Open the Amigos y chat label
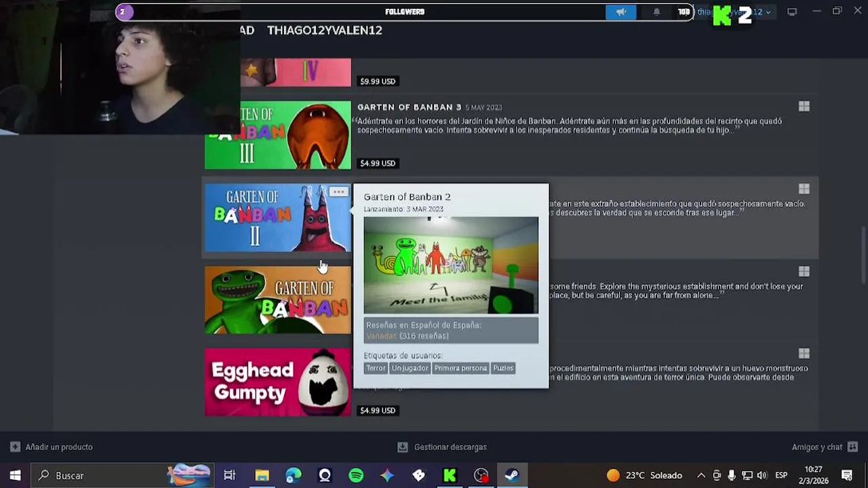This screenshot has width=868, height=488. pos(817,447)
